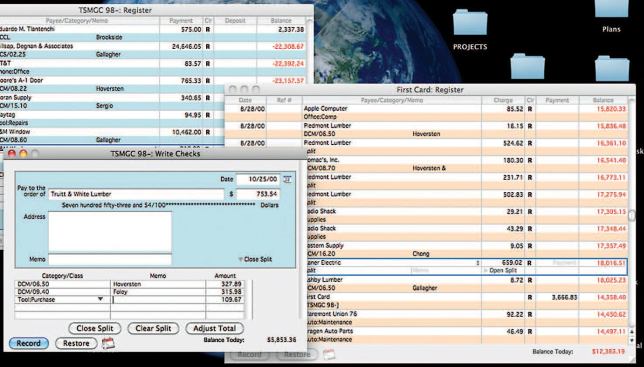The image size is (644, 367).
Task: Click the 575.00 payment in TSMGC register
Action: tap(191, 30)
